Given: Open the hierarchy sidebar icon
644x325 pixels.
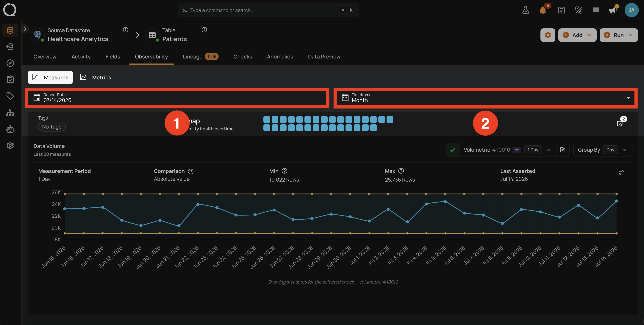Looking at the screenshot, I should click(10, 112).
